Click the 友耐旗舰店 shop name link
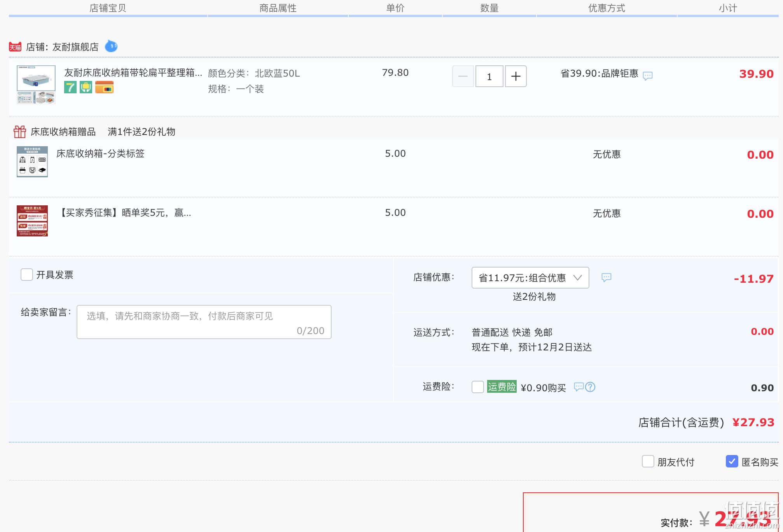Screen dimensions: 783x532 75,47
